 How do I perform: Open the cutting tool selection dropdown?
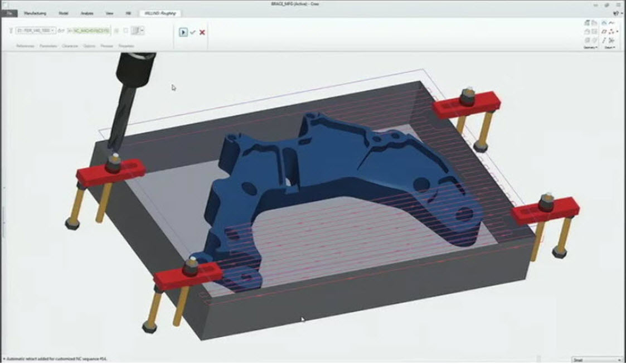pyautogui.click(x=35, y=30)
